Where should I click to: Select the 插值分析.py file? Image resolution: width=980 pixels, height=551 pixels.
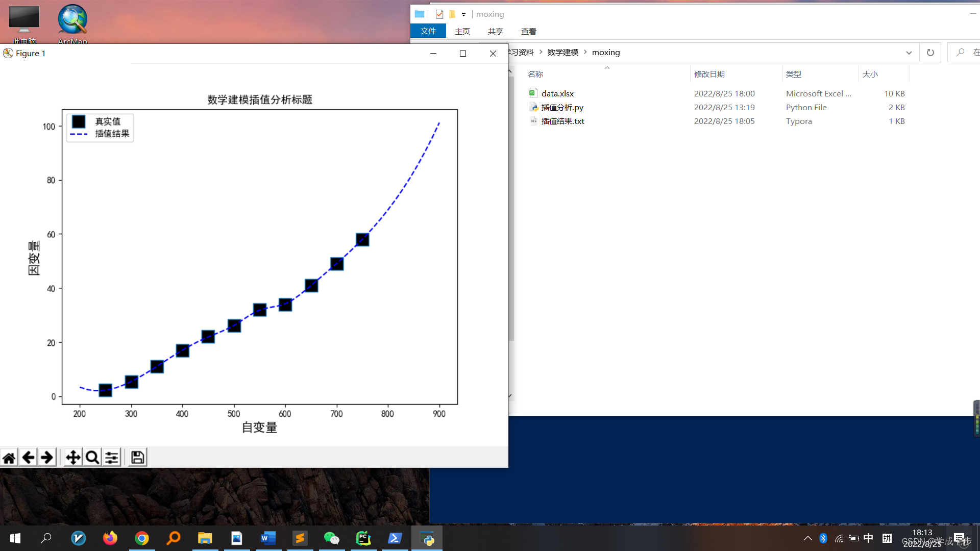point(562,107)
